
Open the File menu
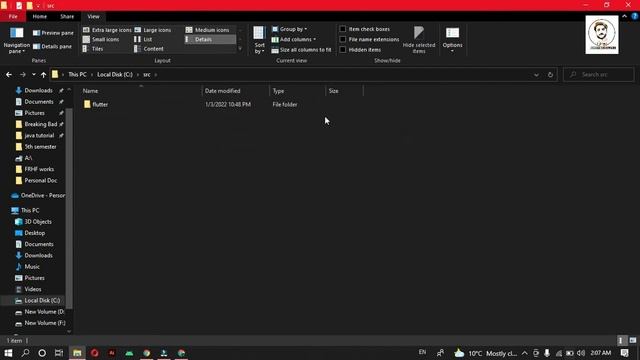13,16
